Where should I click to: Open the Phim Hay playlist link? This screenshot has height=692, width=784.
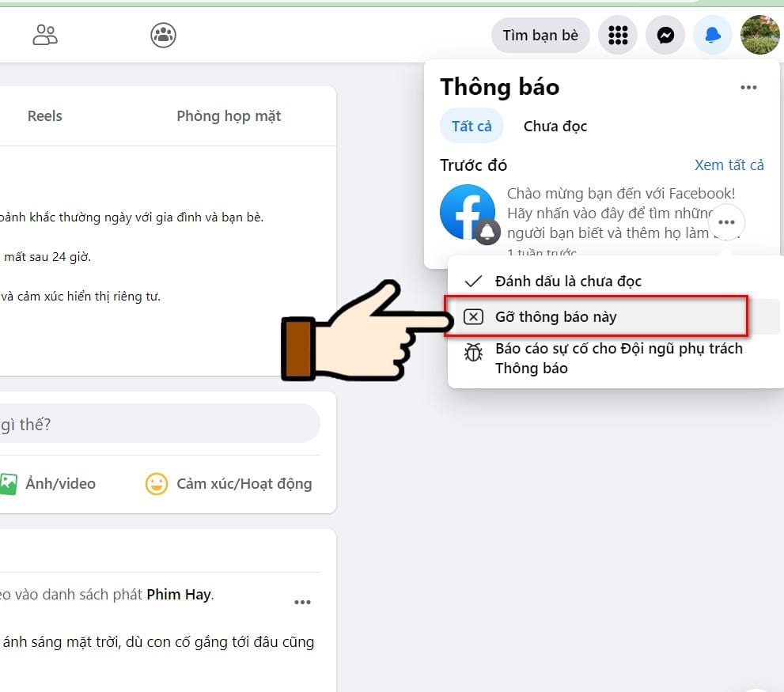180,595
